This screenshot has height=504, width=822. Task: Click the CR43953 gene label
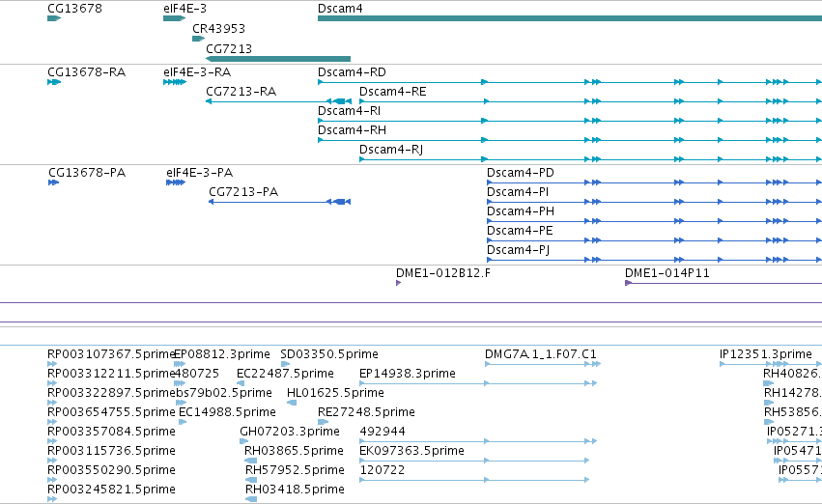point(218,28)
